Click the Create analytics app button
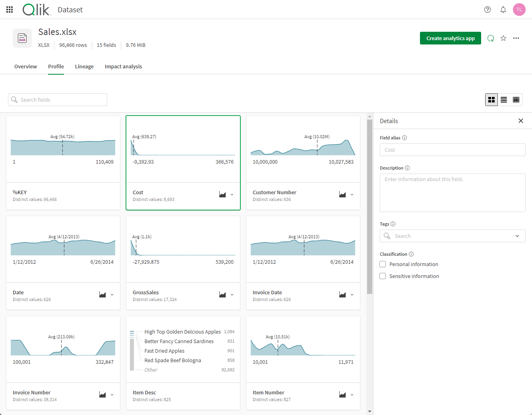The width and height of the screenshot is (532, 415). [450, 38]
